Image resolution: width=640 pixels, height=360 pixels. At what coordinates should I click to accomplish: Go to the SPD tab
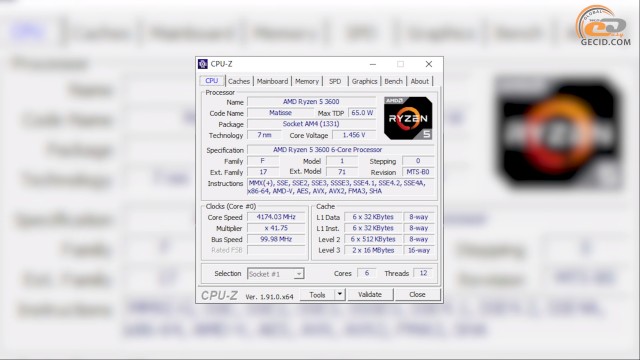[x=335, y=81]
